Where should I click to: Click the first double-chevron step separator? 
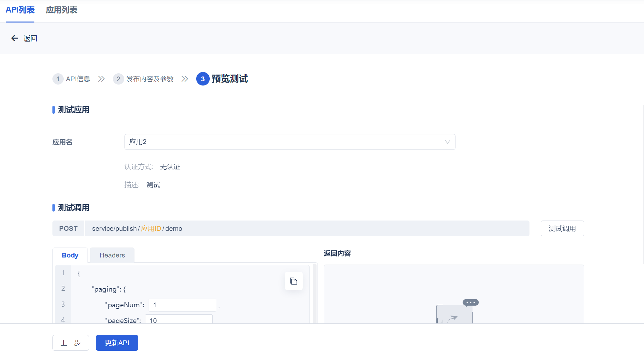(101, 79)
